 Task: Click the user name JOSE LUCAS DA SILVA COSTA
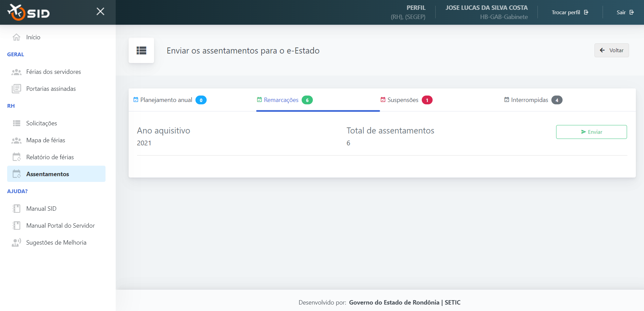point(487,8)
